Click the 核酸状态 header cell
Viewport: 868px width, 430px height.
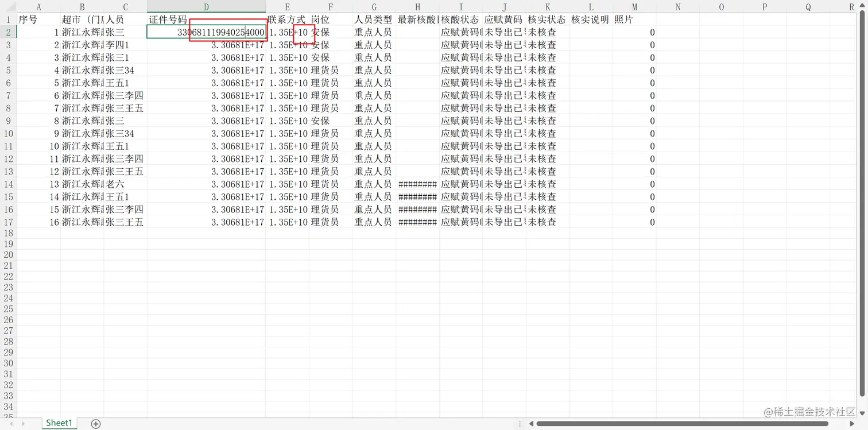coord(461,20)
